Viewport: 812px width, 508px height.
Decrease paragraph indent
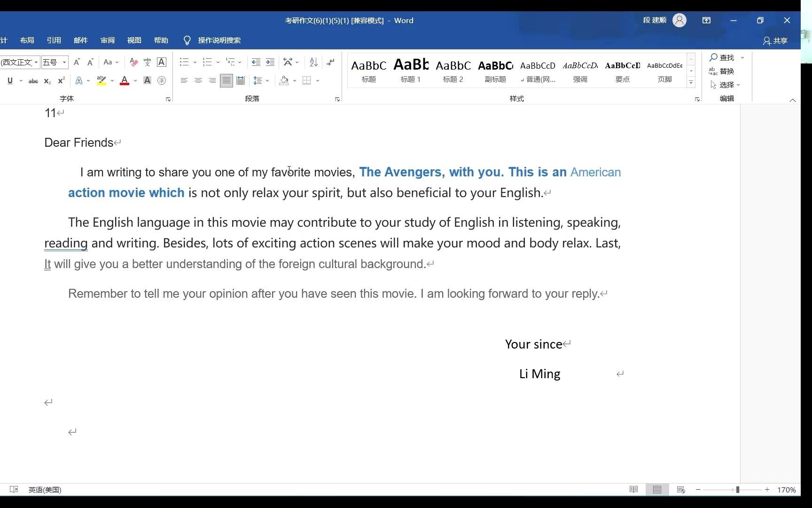256,62
